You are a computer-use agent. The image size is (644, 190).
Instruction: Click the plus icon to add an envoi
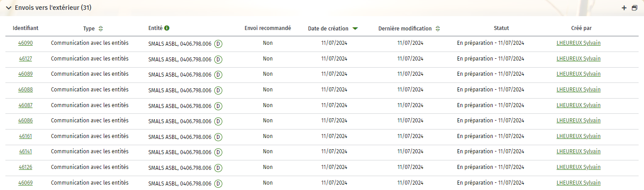pyautogui.click(x=624, y=8)
